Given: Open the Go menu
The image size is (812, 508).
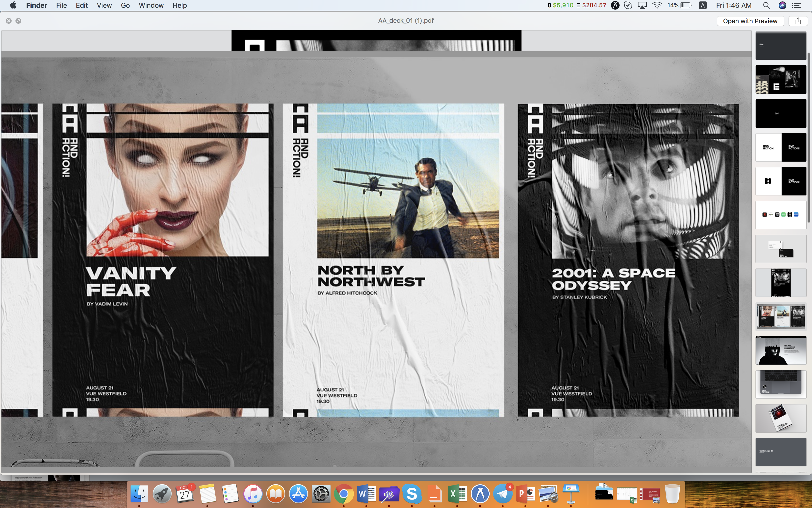Looking at the screenshot, I should click(125, 5).
